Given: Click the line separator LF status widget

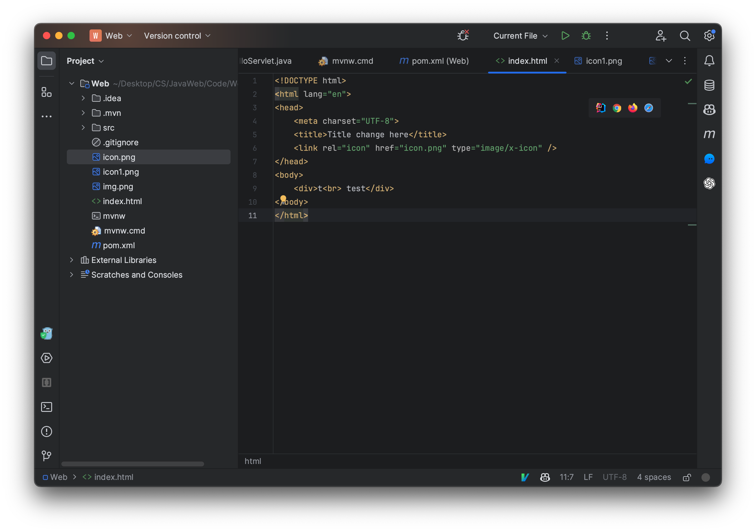Looking at the screenshot, I should click(588, 477).
